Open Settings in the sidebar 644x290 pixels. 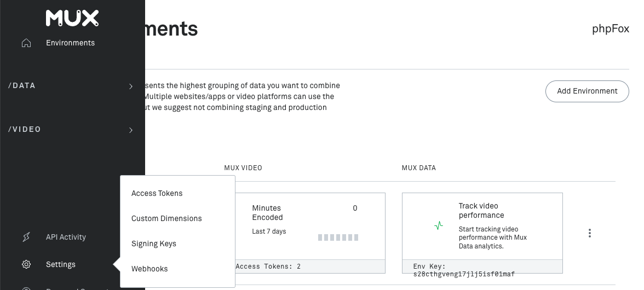tap(61, 264)
